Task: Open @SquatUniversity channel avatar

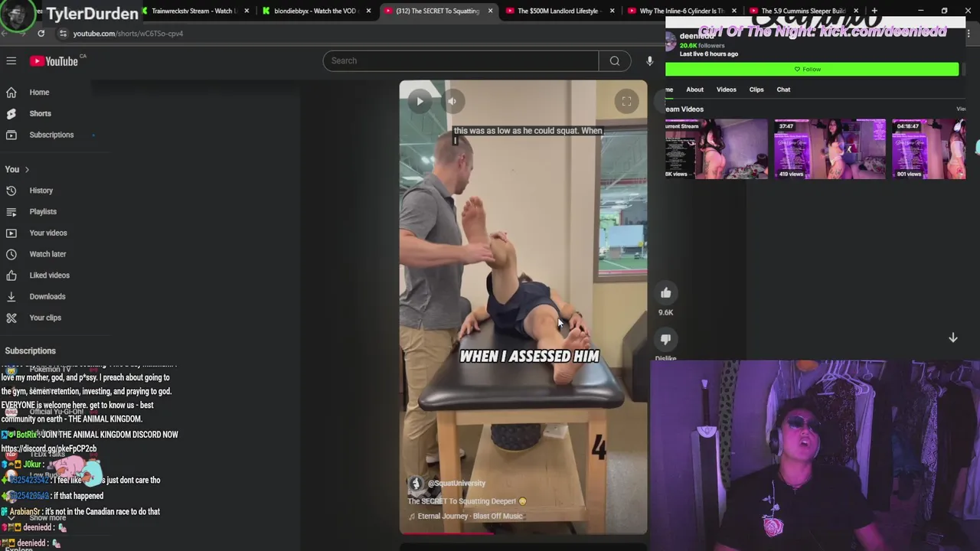Action: [416, 483]
